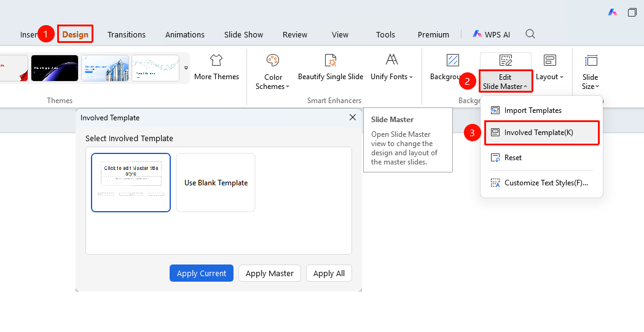Apply the dotted wave theme thumbnail

155,68
